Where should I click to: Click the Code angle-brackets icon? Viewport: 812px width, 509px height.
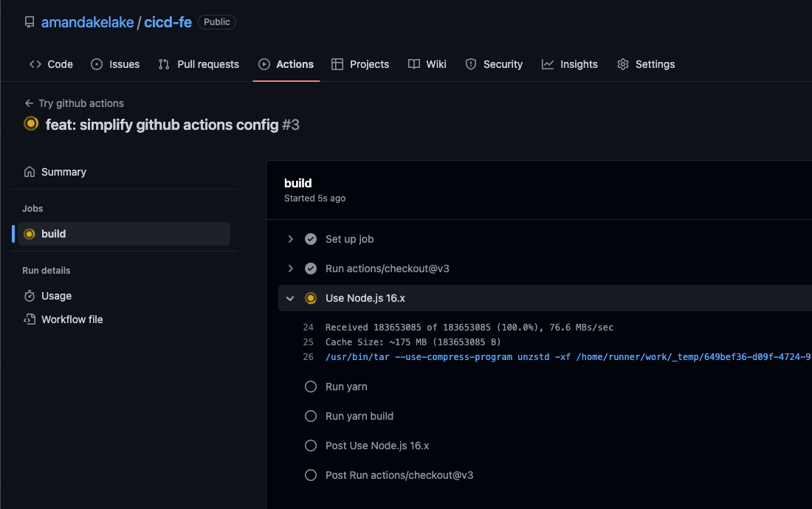point(35,64)
